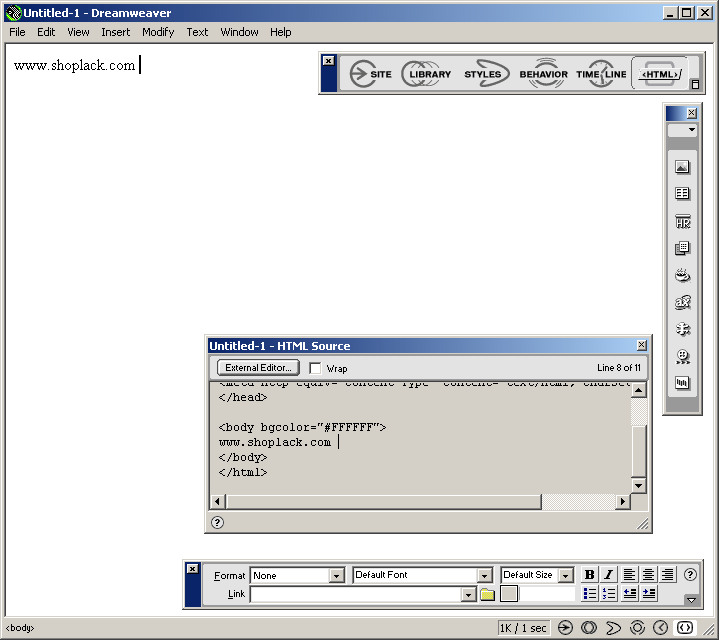This screenshot has height=640, width=719.
Task: Open the Default Font dropdown
Action: click(x=484, y=575)
